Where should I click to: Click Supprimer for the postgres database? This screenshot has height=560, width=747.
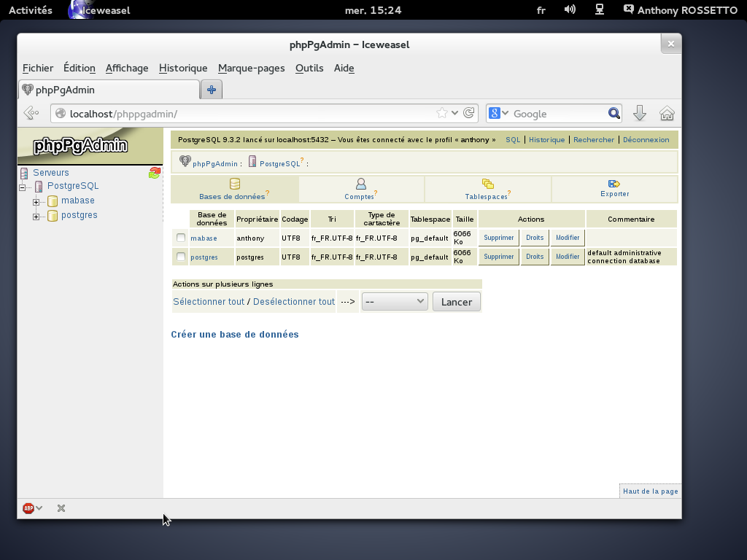[499, 257]
